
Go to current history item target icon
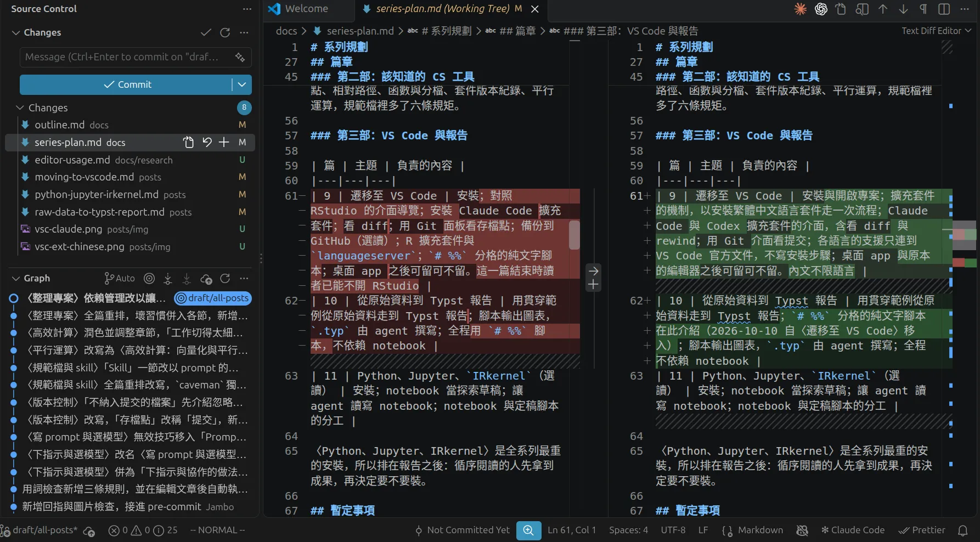pos(149,279)
